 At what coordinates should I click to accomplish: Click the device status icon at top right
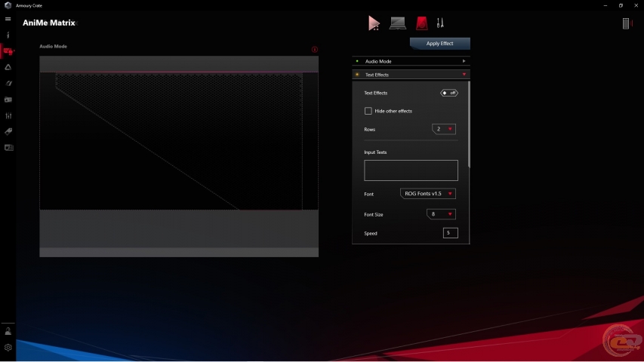point(626,23)
